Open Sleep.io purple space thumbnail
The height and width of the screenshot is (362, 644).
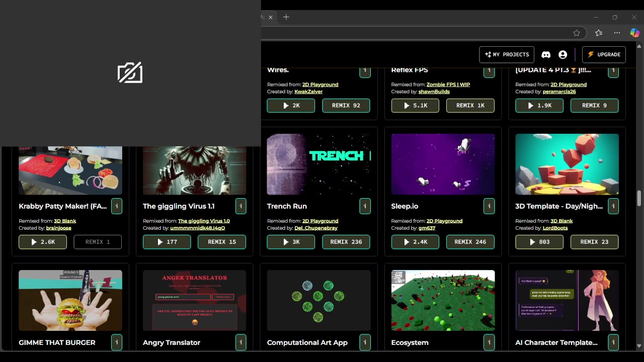click(x=443, y=164)
